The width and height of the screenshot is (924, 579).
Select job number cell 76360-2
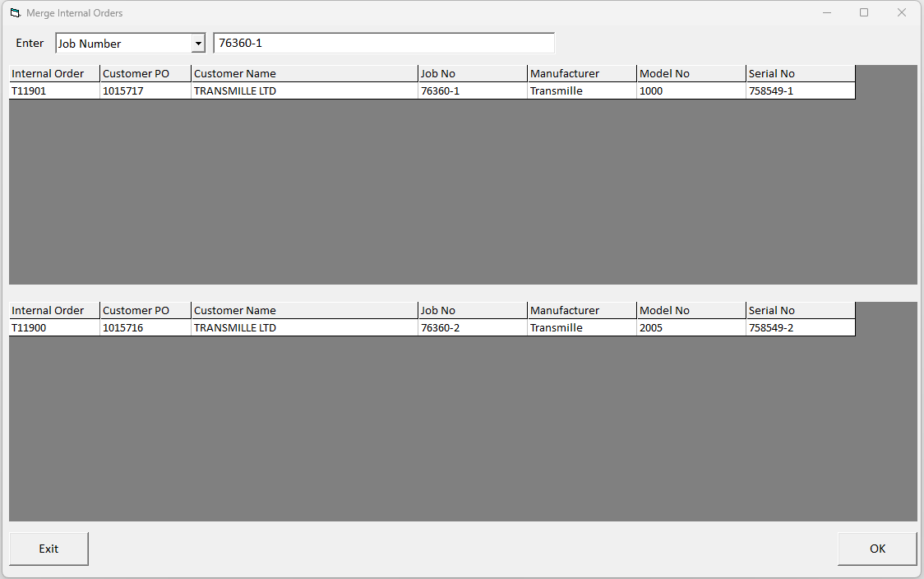click(474, 328)
